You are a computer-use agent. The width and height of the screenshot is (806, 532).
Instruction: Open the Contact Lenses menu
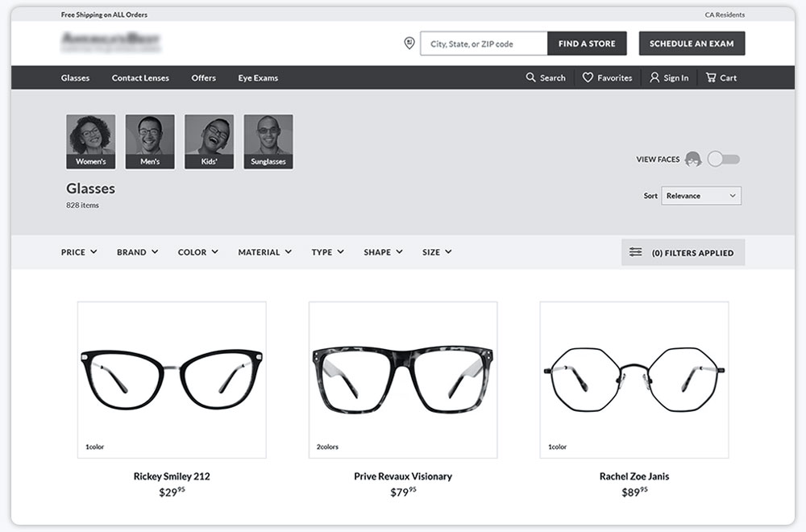point(140,78)
